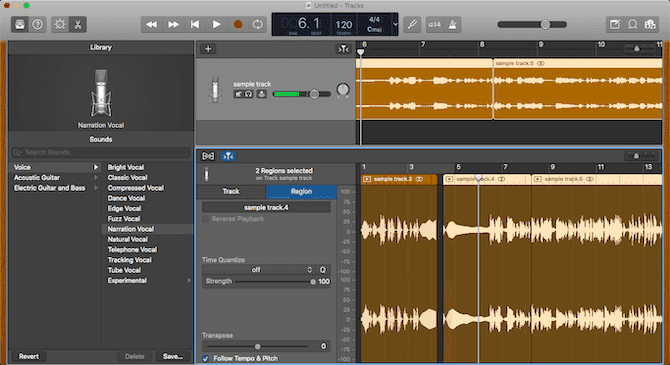Viewport: 670px width, 365px height.
Task: Start playback with the Play button
Action: [x=217, y=24]
